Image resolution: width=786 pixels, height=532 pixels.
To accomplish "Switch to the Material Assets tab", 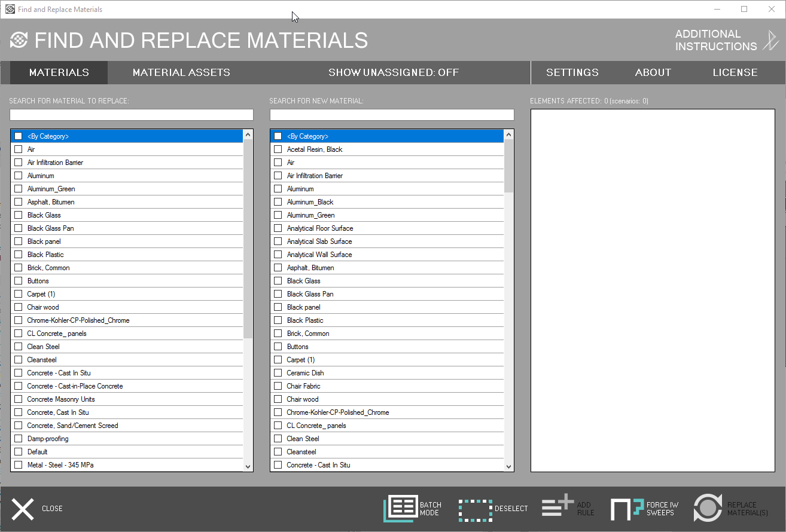I will [x=181, y=72].
